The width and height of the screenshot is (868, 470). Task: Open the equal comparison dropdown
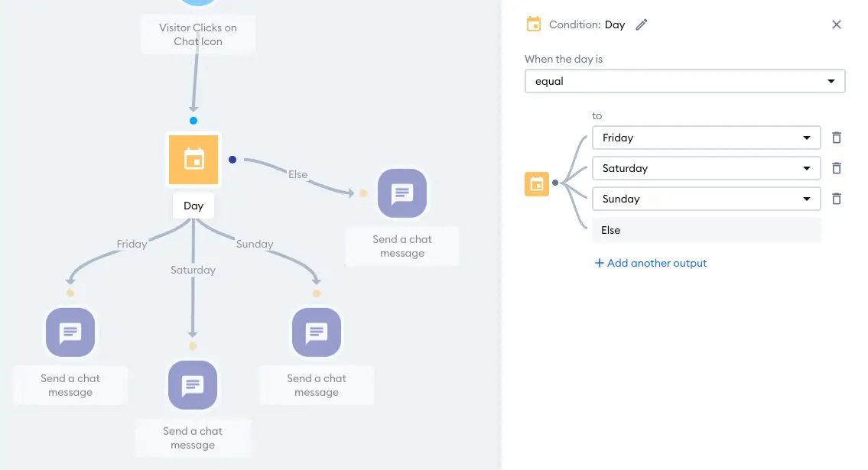point(684,81)
